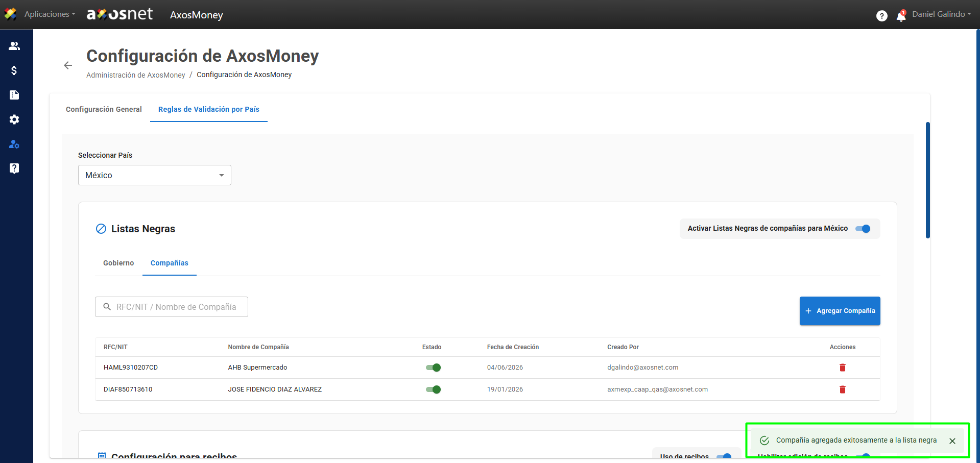The height and width of the screenshot is (463, 980).
Task: Open the Seleccionar País dropdown
Action: [x=155, y=175]
